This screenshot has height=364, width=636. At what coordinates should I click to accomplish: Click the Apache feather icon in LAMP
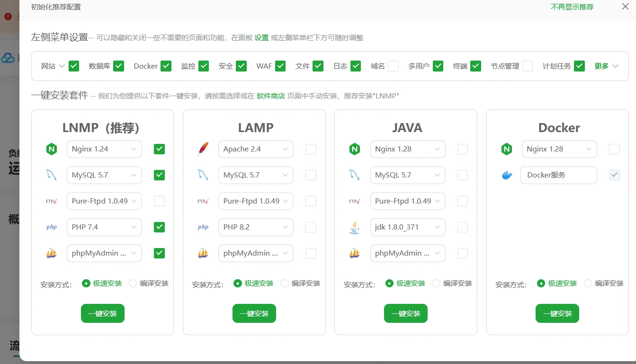203,149
